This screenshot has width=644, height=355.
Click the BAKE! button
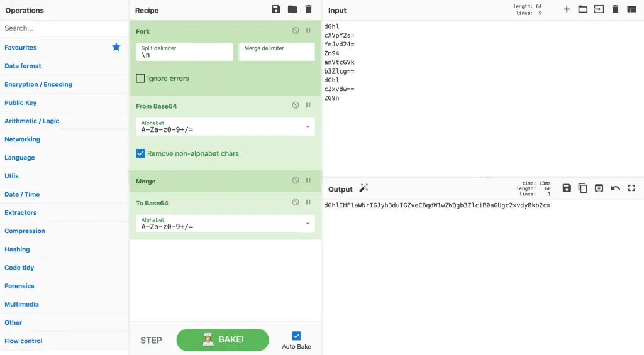click(223, 340)
